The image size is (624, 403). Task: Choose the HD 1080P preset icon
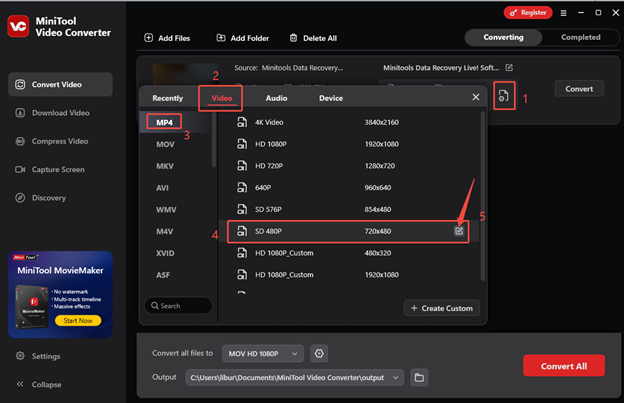point(242,144)
